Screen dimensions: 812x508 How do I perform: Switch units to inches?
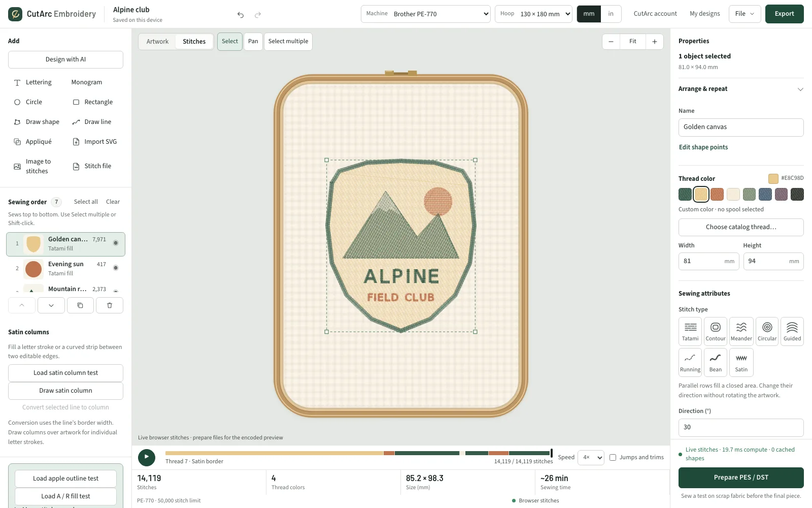(x=611, y=14)
